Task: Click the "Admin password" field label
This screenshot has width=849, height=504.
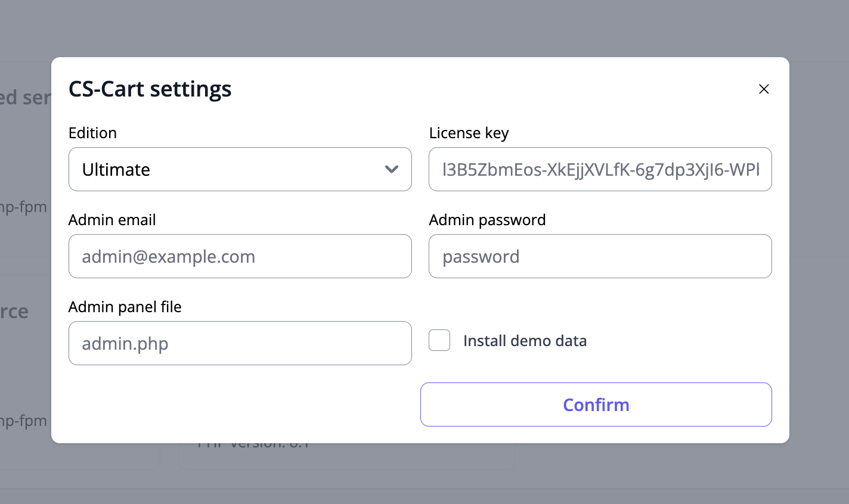Action: (487, 220)
